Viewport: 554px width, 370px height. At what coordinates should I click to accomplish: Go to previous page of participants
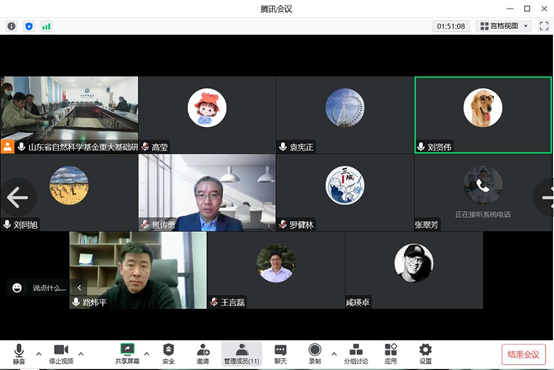(18, 197)
